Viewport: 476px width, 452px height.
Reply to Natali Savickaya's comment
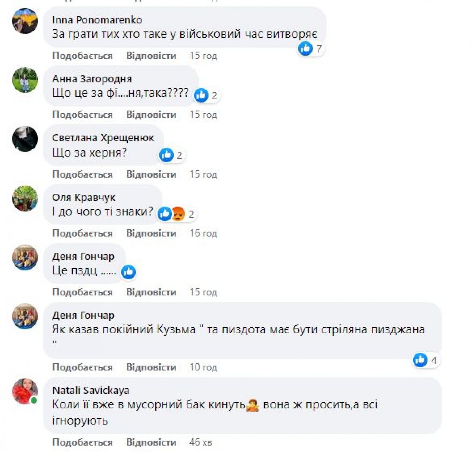tap(151, 442)
